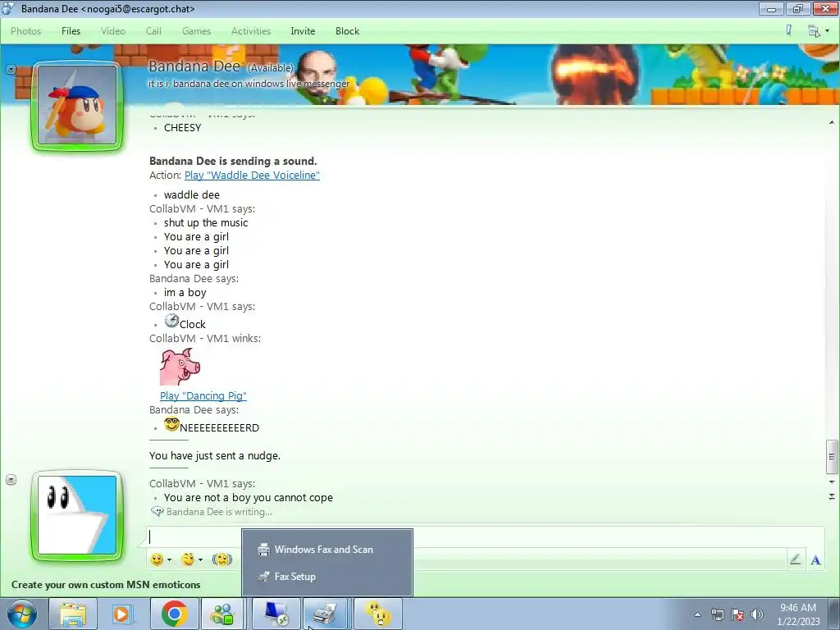
Task: Click Remote Desktop Connection taskbar icon
Action: (276, 614)
